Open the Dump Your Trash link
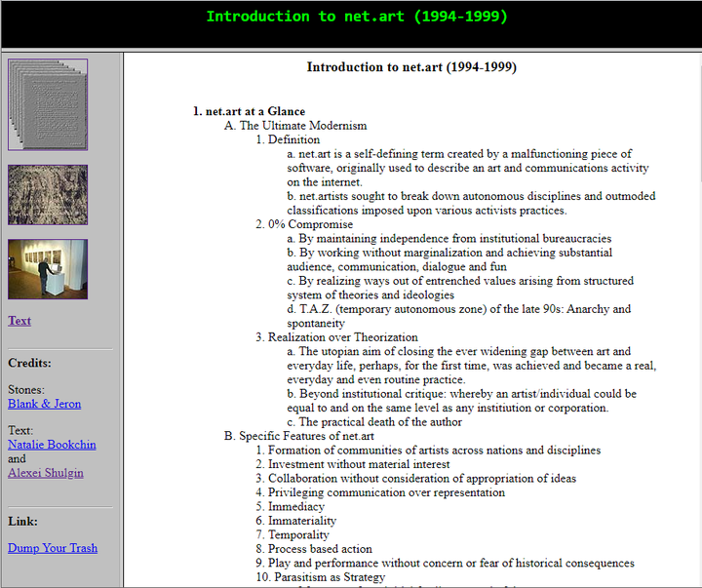Image resolution: width=702 pixels, height=588 pixels. tap(53, 548)
